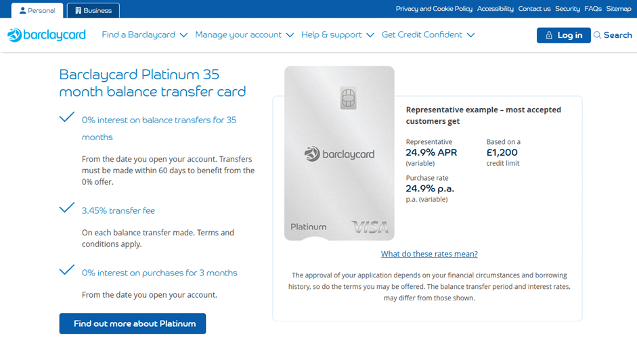Viewport: 637px width, 364px height.
Task: Click the checkmark beside 0% purchases offer
Action: coord(67,271)
